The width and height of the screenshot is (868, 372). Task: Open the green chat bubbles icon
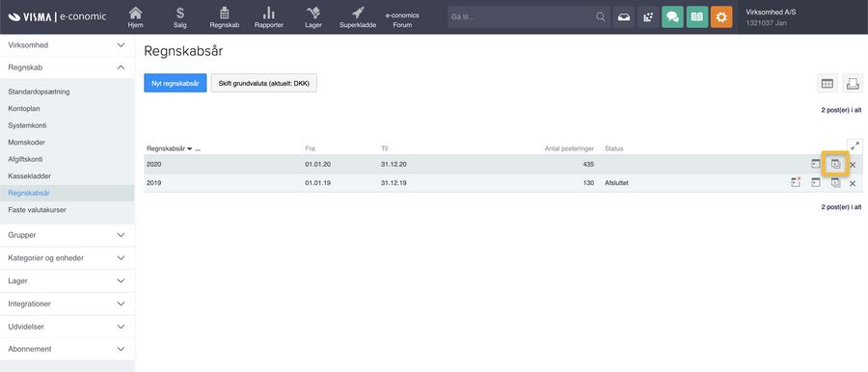point(672,17)
